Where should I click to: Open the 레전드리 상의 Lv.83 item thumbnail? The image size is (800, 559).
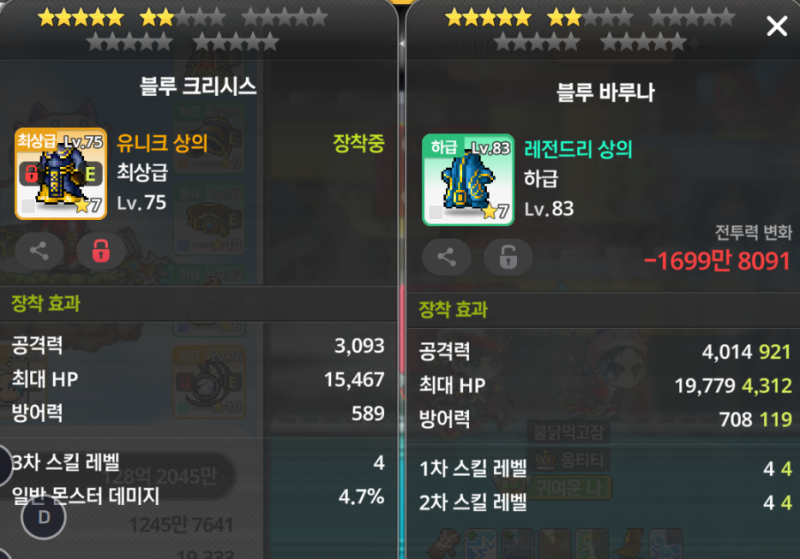[468, 180]
